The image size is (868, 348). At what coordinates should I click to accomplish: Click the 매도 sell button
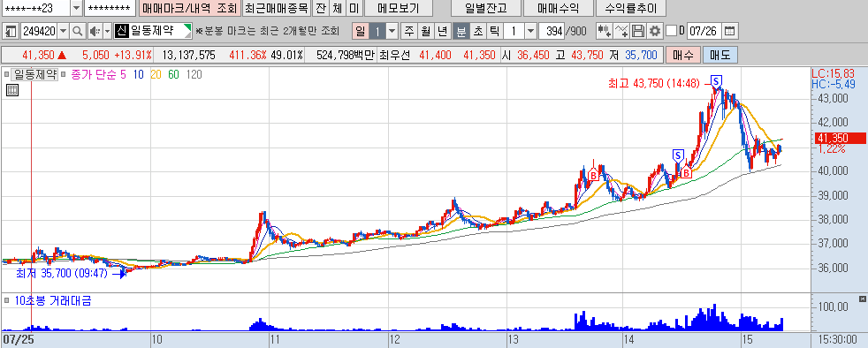[720, 55]
